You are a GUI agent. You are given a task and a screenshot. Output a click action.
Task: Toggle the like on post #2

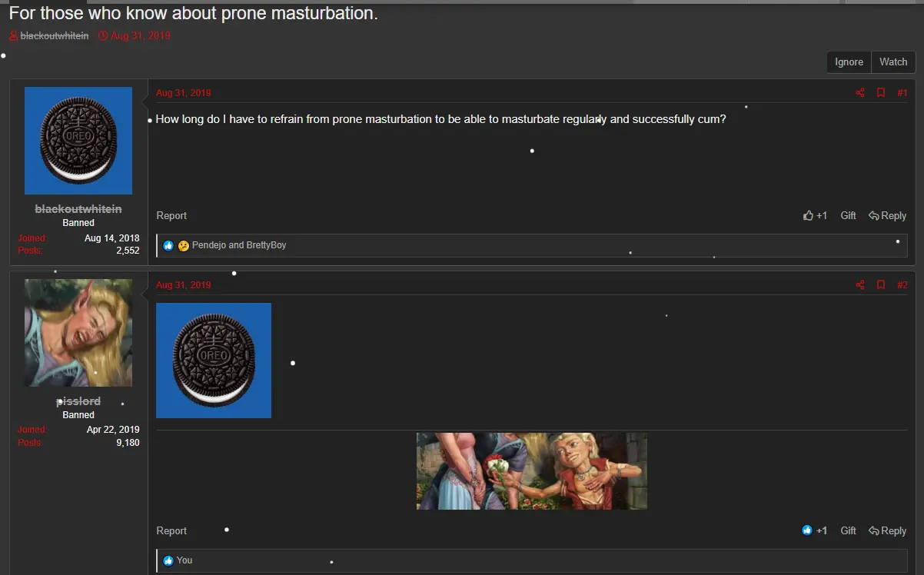point(808,530)
